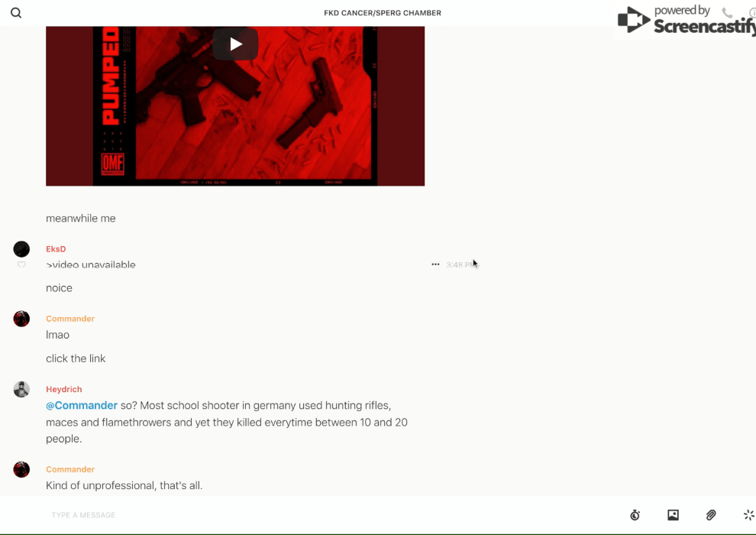Click the search magnifier icon
The height and width of the screenshot is (535, 756).
(x=16, y=13)
